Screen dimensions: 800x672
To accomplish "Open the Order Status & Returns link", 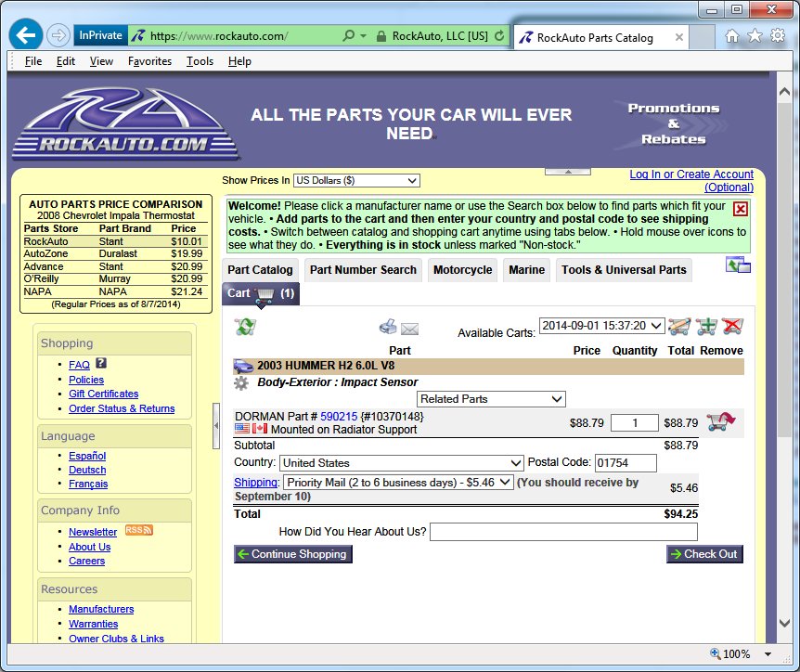I will [122, 408].
